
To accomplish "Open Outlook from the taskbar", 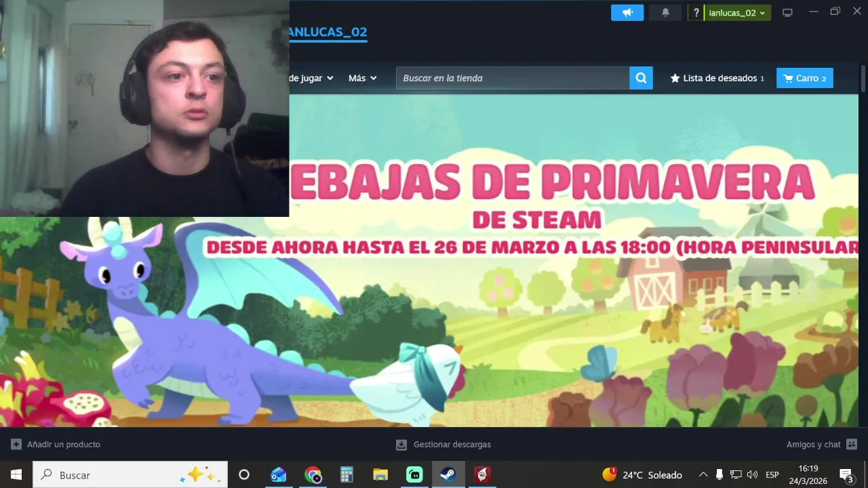I will click(x=279, y=474).
